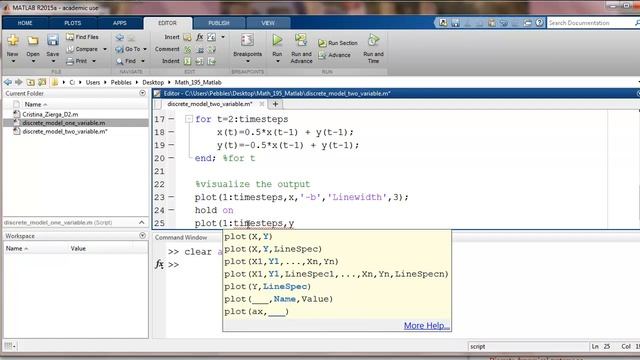Screen dimensions: 640x360
Task: Collapse the for loop fold marker
Action: click(x=189, y=119)
